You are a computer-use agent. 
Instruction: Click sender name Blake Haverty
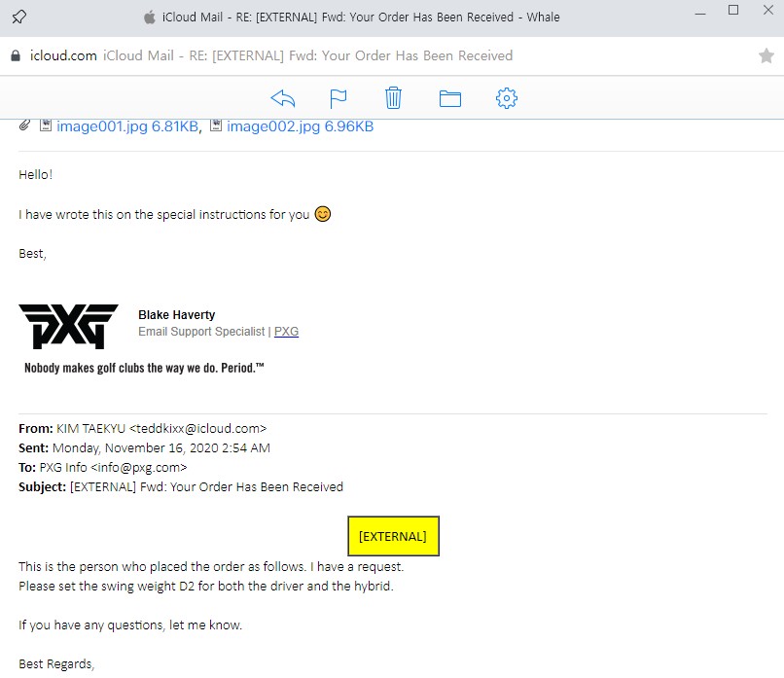point(177,315)
